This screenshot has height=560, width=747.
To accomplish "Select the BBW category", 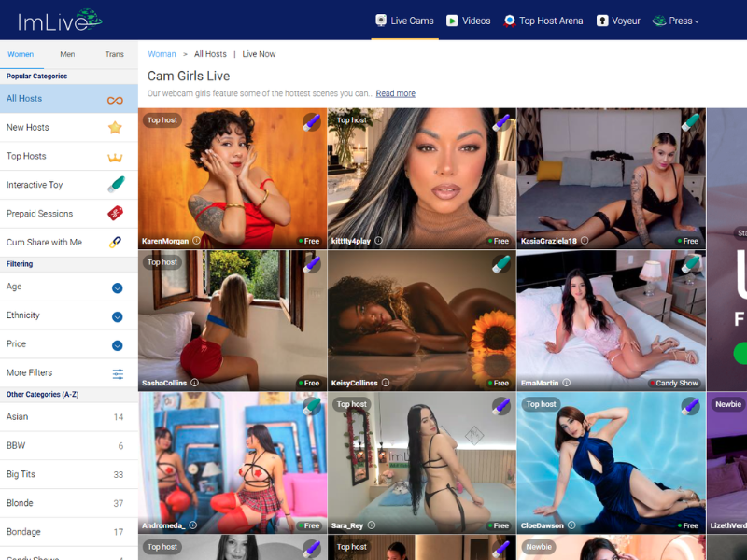I will coord(69,446).
